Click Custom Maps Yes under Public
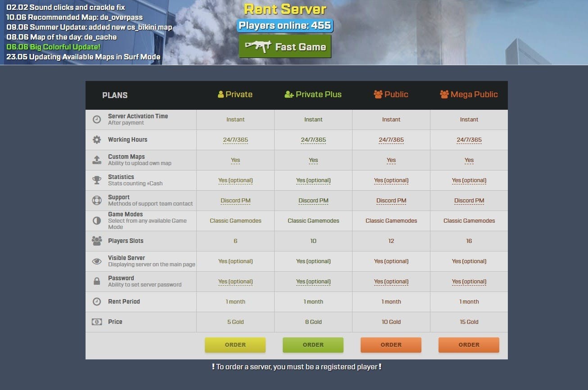The image size is (588, 390). tap(391, 160)
